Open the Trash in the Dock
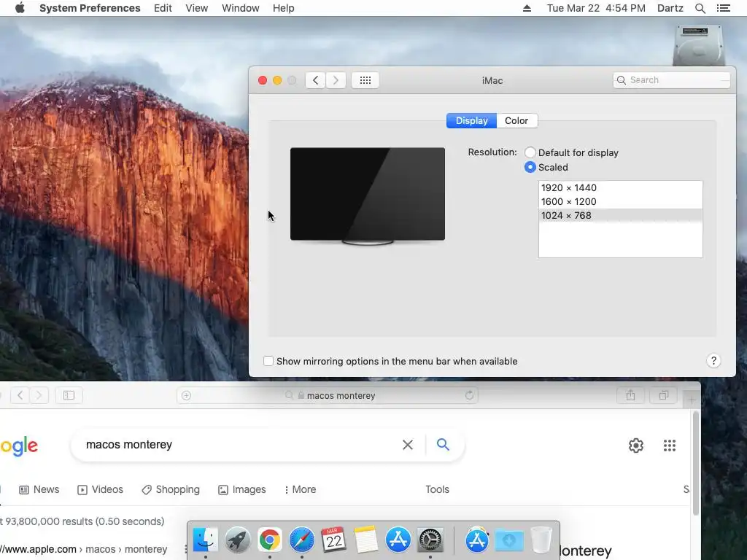 point(541,540)
